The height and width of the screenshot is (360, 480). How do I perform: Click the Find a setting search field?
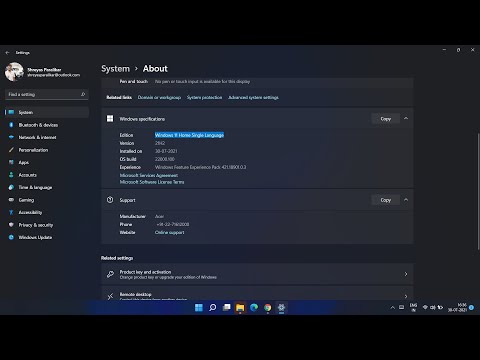click(x=47, y=94)
